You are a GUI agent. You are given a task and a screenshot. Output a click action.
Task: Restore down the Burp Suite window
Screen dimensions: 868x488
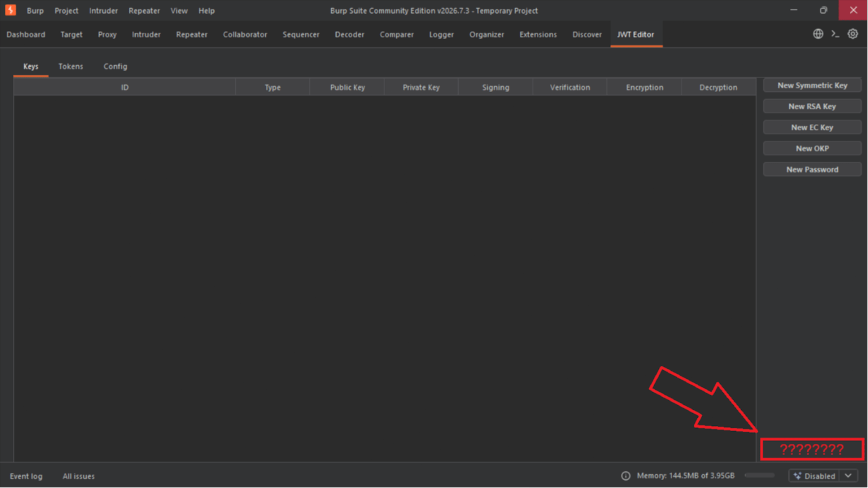pyautogui.click(x=823, y=10)
